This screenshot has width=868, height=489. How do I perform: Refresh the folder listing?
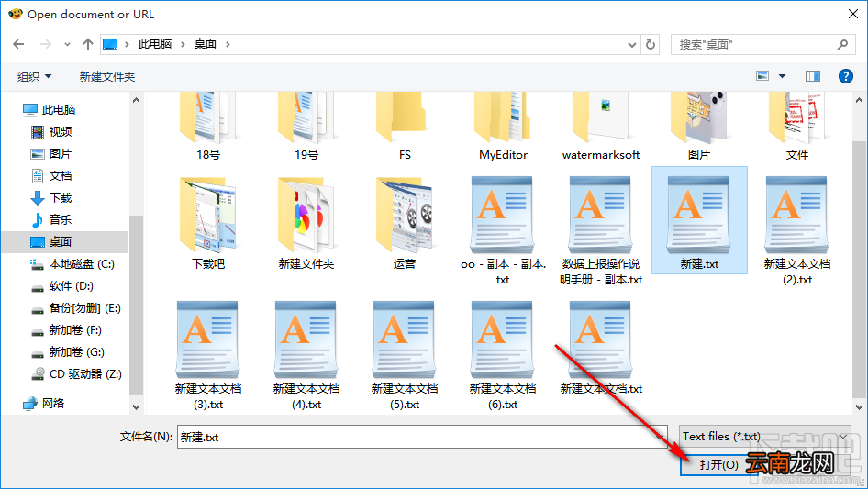coord(651,44)
